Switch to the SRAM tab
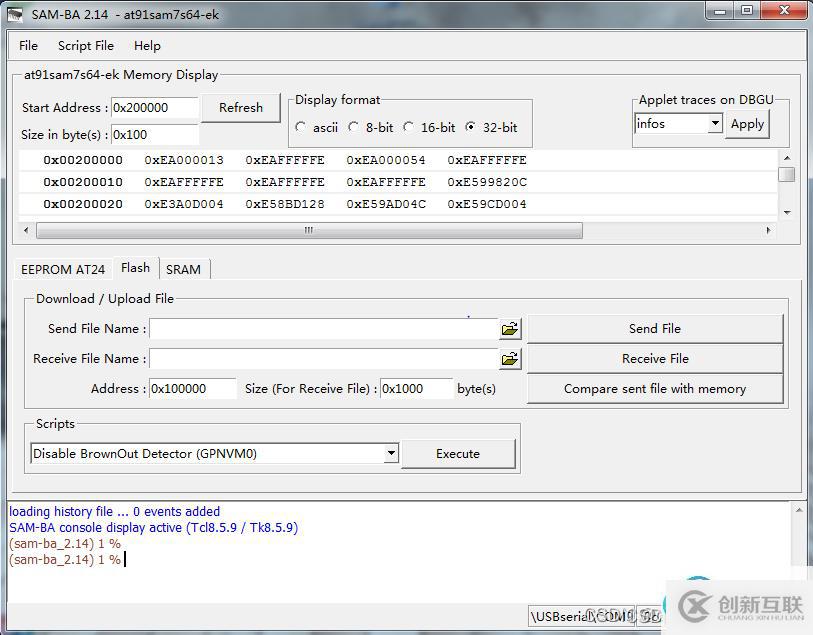The image size is (813, 635). click(x=183, y=269)
